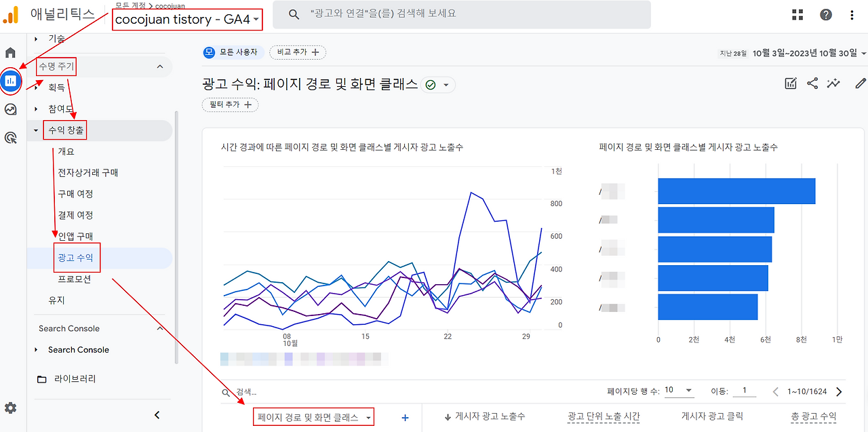Expand the Search Console tree item
Viewport: 868px width, 432px height.
(x=36, y=350)
